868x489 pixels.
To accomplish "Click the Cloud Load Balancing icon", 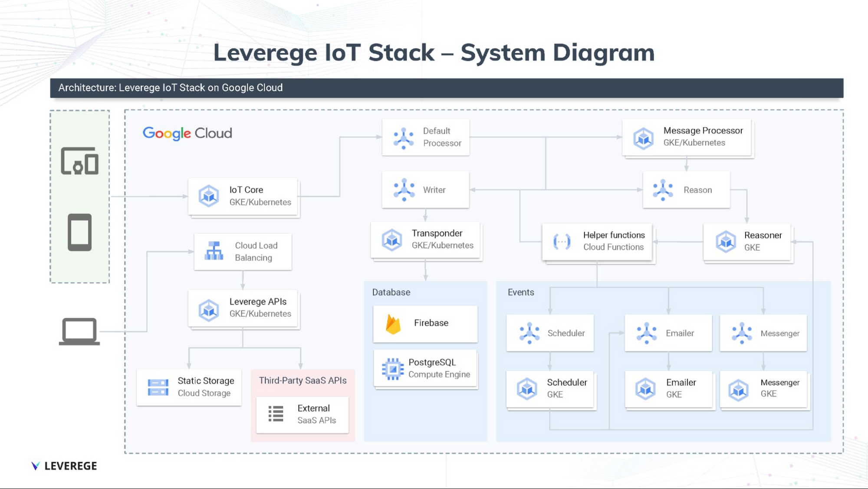I will click(214, 251).
